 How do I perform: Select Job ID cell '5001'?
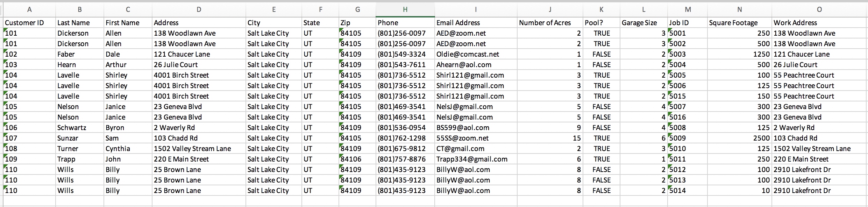(x=688, y=33)
